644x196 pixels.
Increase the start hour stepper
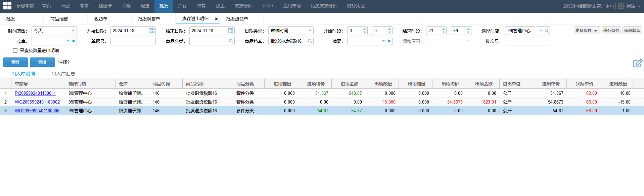[365, 29]
